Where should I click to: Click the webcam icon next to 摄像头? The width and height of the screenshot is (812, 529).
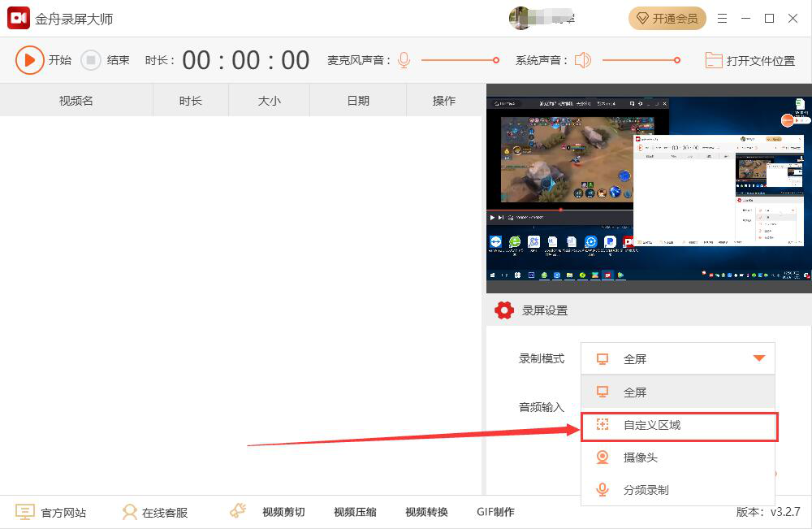click(603, 457)
